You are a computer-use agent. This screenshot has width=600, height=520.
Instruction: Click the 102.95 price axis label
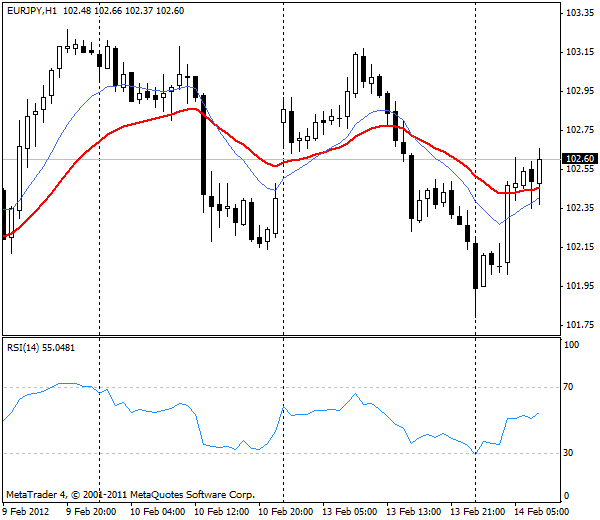coord(580,91)
